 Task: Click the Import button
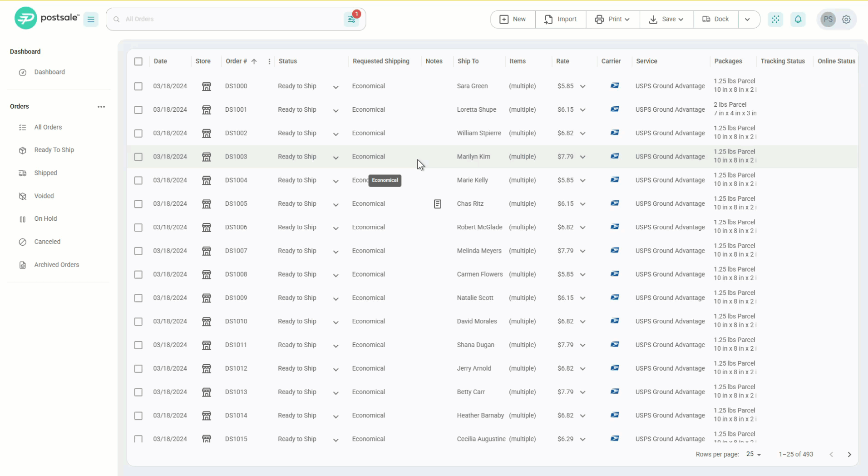560,19
